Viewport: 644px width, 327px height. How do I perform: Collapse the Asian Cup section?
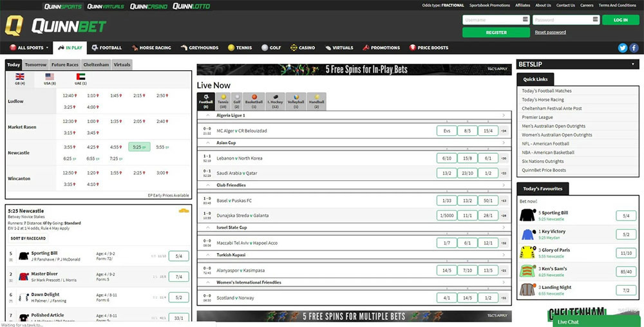click(x=208, y=143)
